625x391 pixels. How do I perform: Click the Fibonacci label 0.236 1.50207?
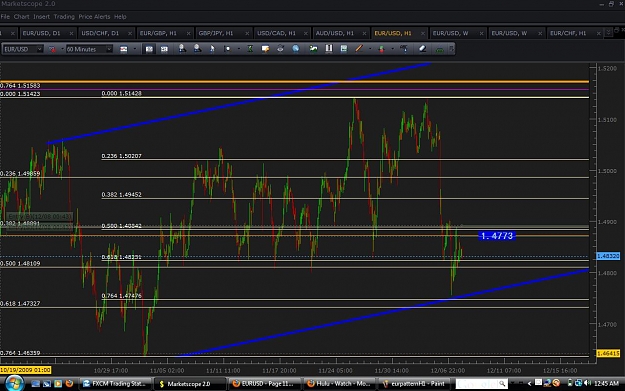tap(121, 156)
